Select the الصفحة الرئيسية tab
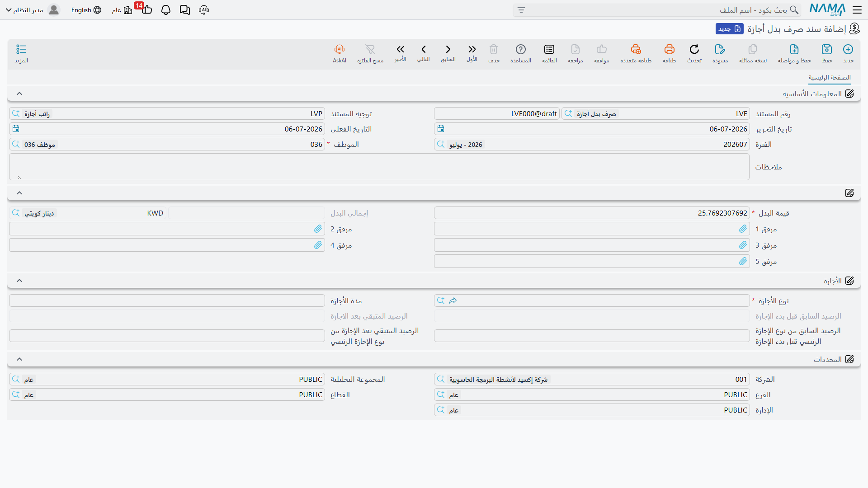868x488 pixels. [x=830, y=78]
